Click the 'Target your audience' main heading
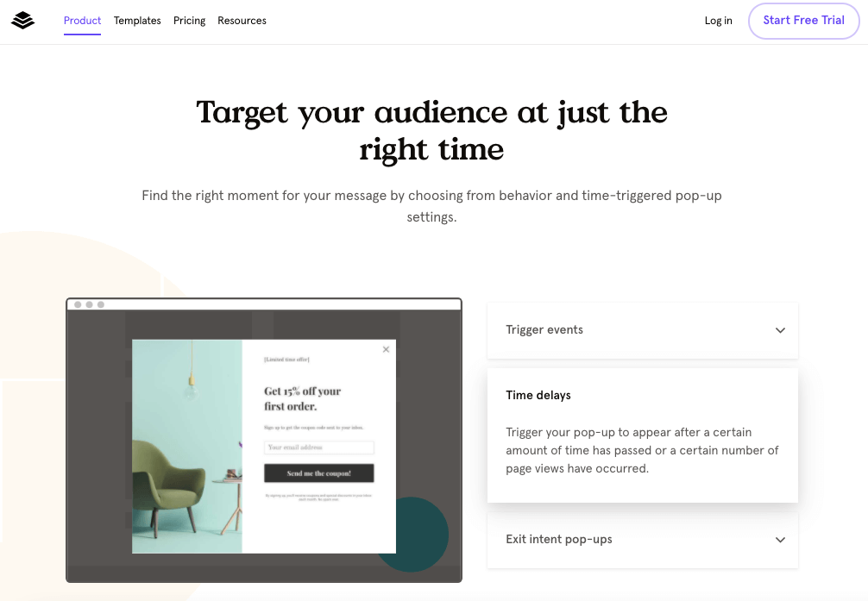This screenshot has height=601, width=868. click(431, 130)
